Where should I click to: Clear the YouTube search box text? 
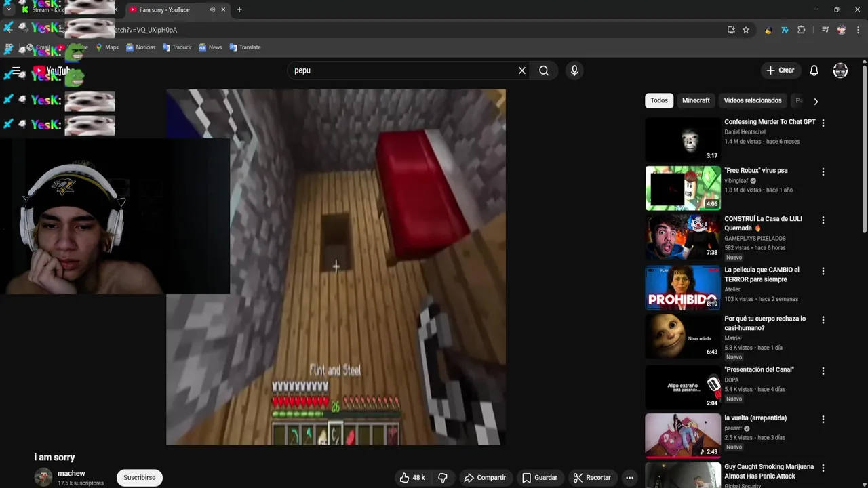point(522,70)
